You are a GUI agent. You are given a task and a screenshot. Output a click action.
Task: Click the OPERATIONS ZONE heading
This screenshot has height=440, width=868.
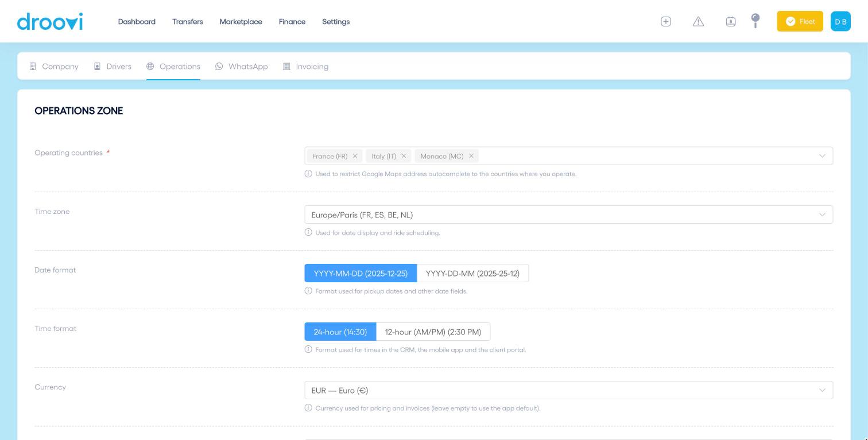[x=79, y=111]
